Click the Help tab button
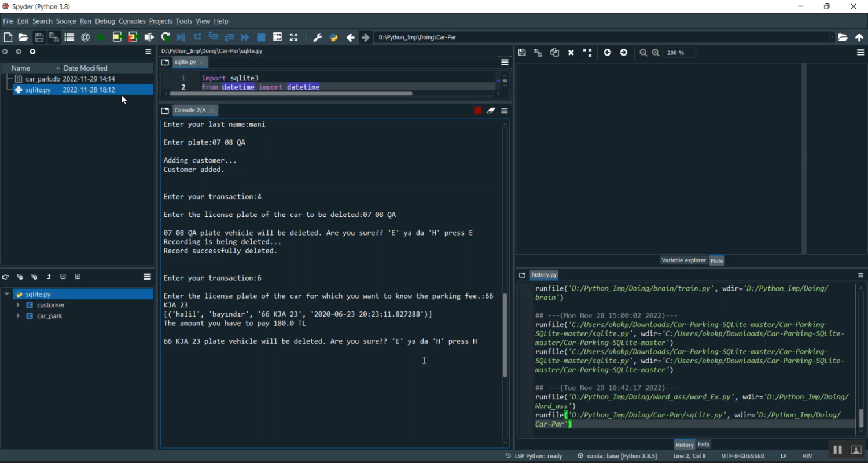 tap(703, 444)
